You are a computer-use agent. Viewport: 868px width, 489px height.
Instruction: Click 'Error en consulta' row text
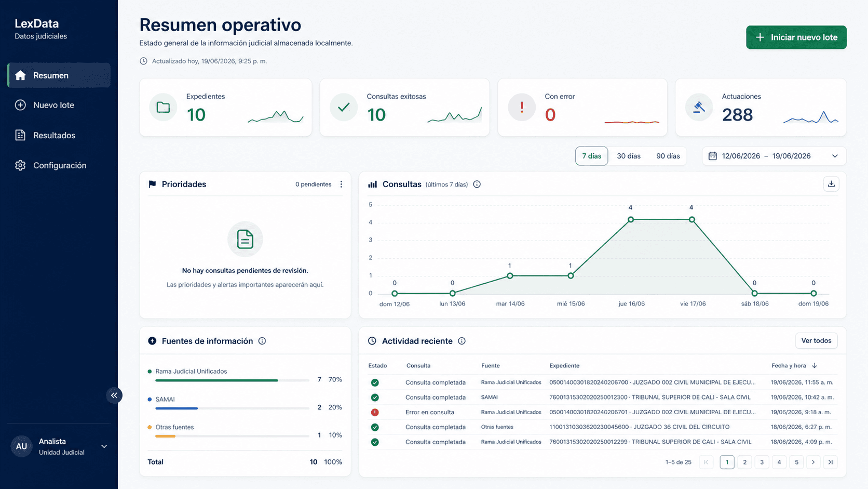(430, 413)
